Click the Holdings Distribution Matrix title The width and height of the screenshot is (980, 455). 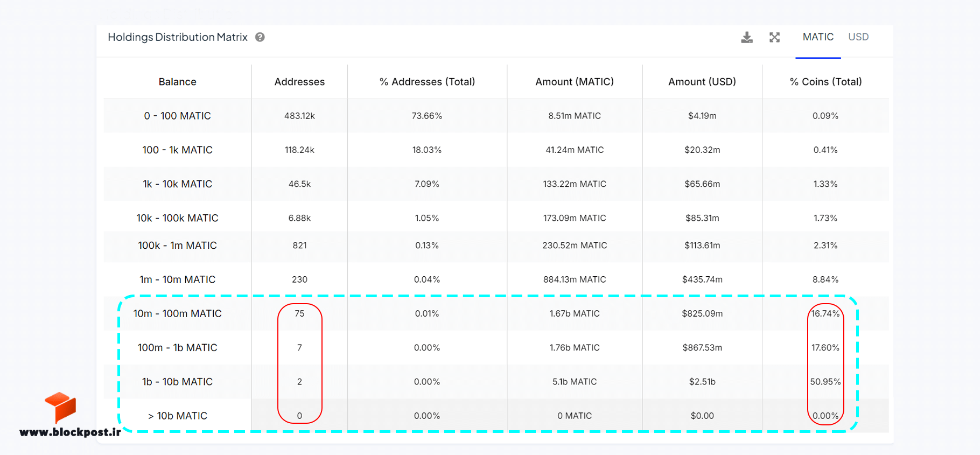click(178, 37)
